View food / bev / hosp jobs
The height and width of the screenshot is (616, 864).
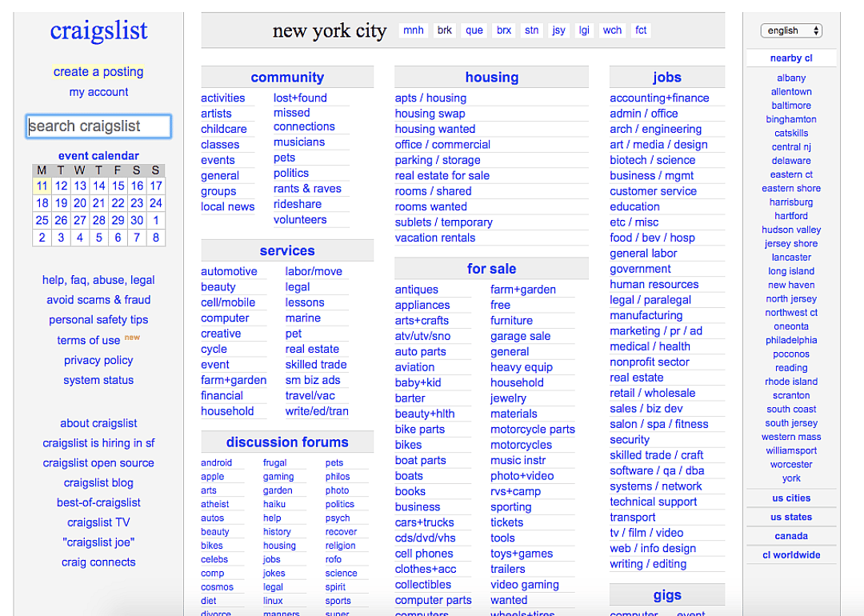tap(653, 238)
